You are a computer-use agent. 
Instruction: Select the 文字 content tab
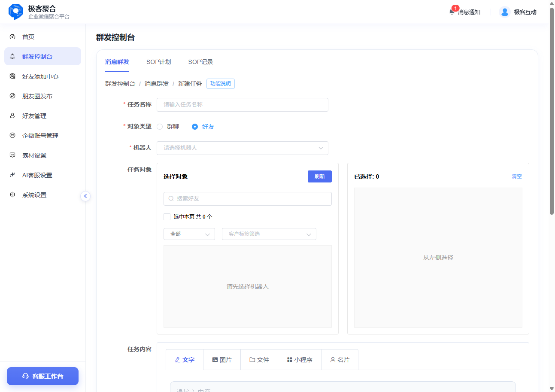click(x=185, y=360)
